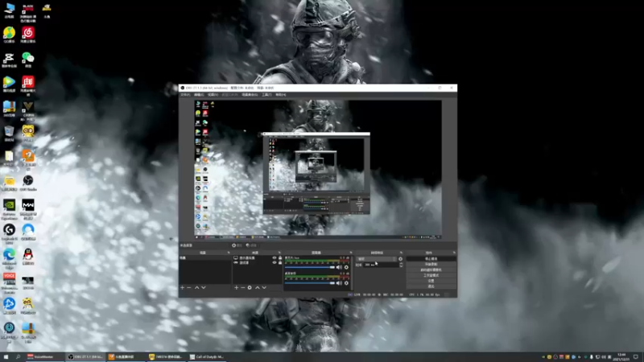Open Modern Warfare MW desktop shortcut
644x362 pixels.
[28, 209]
